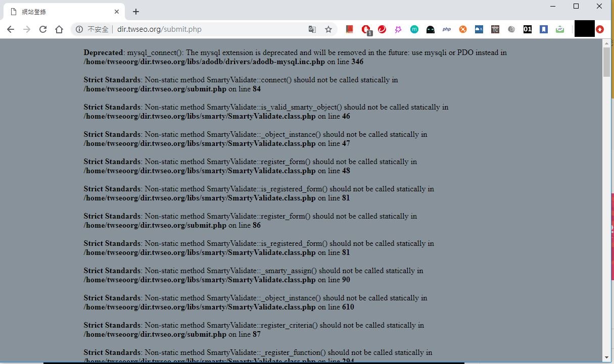Viewport: 614px width, 364px height.
Task: Open the Trend Micro red swirl extension
Action: [x=382, y=29]
